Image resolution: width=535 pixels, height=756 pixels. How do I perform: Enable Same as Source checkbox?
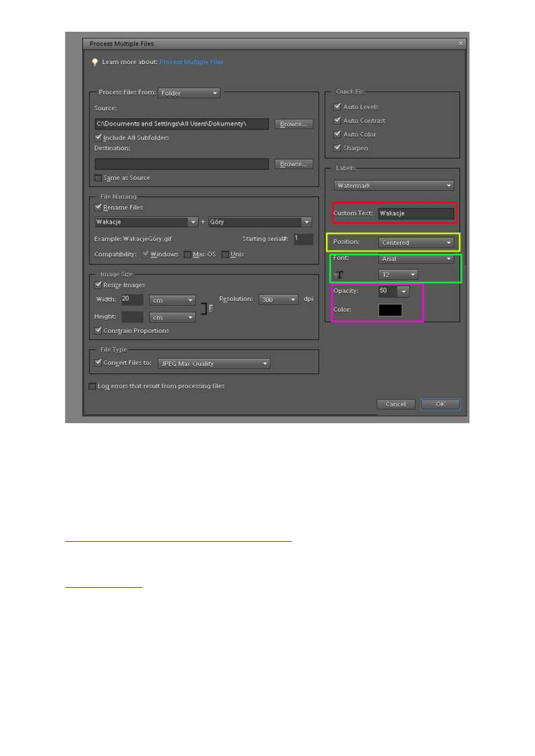[x=99, y=178]
